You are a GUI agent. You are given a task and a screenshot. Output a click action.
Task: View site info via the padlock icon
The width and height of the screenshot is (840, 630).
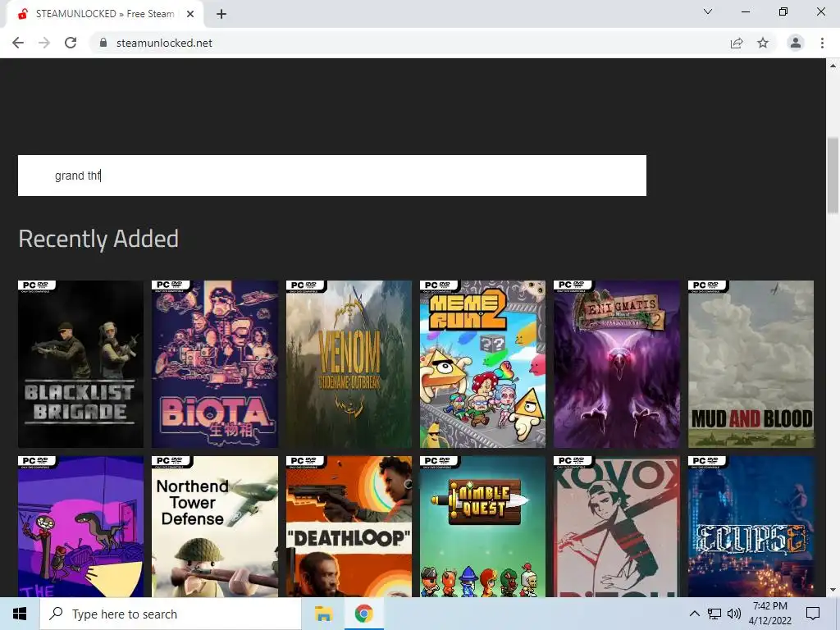[x=103, y=43]
